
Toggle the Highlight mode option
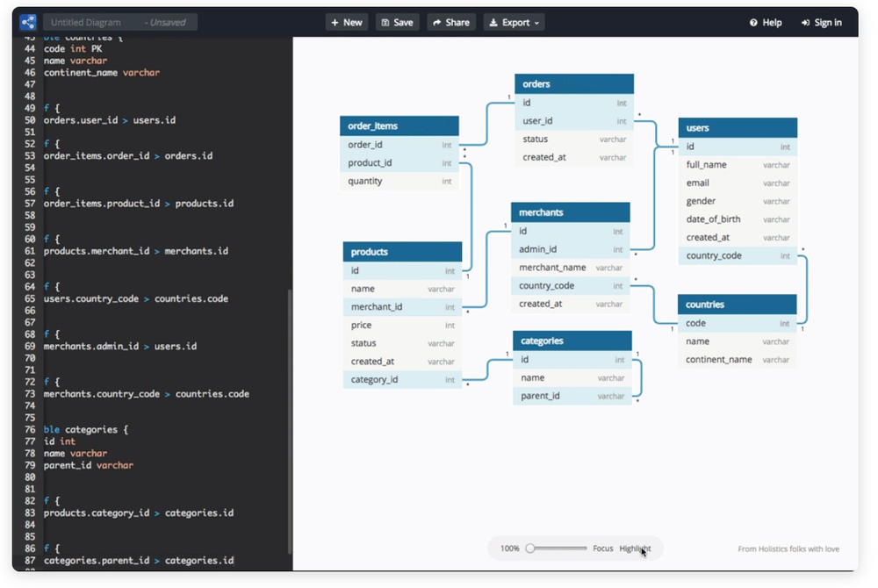tap(635, 549)
